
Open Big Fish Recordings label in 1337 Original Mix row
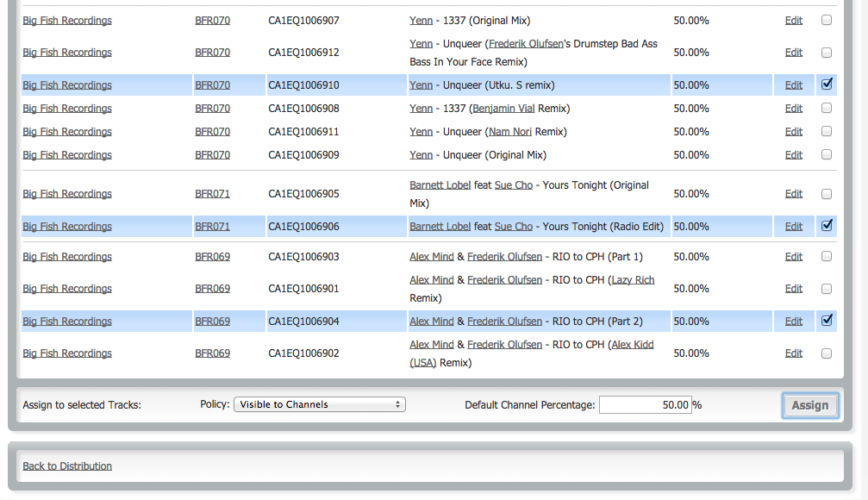tap(67, 21)
